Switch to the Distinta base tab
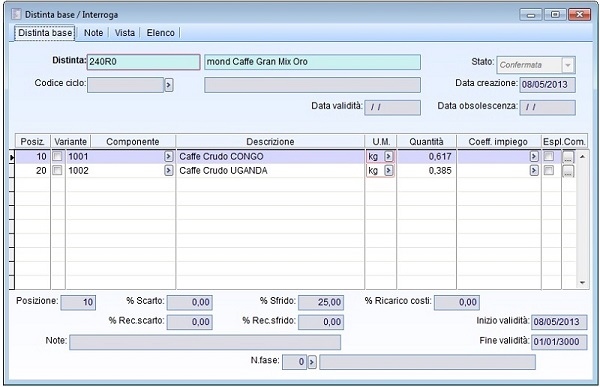Screen dimensions: 600x387 pos(45,33)
